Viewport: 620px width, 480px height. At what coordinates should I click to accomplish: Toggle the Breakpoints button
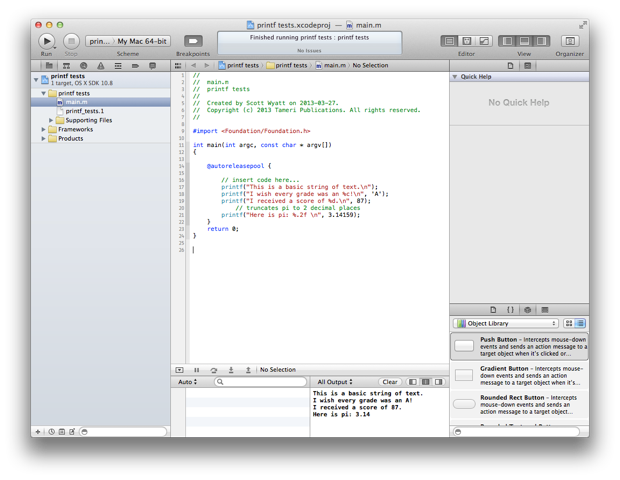192,41
